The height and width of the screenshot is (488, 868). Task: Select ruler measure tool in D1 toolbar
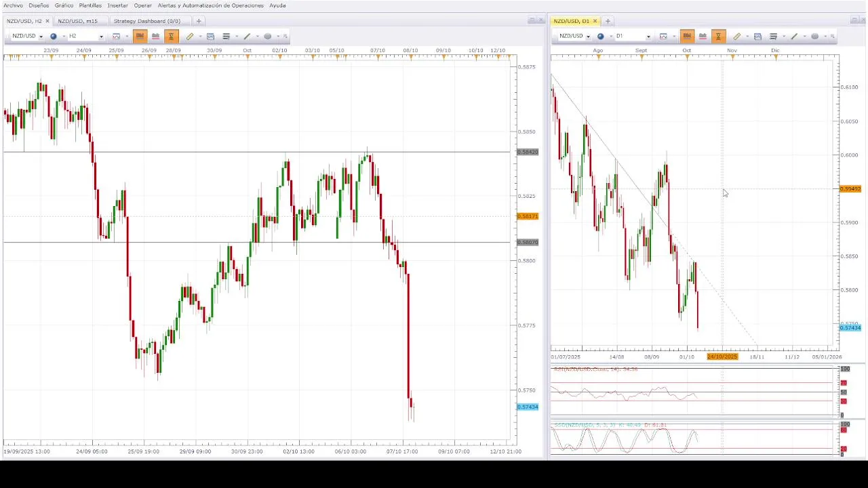point(736,37)
